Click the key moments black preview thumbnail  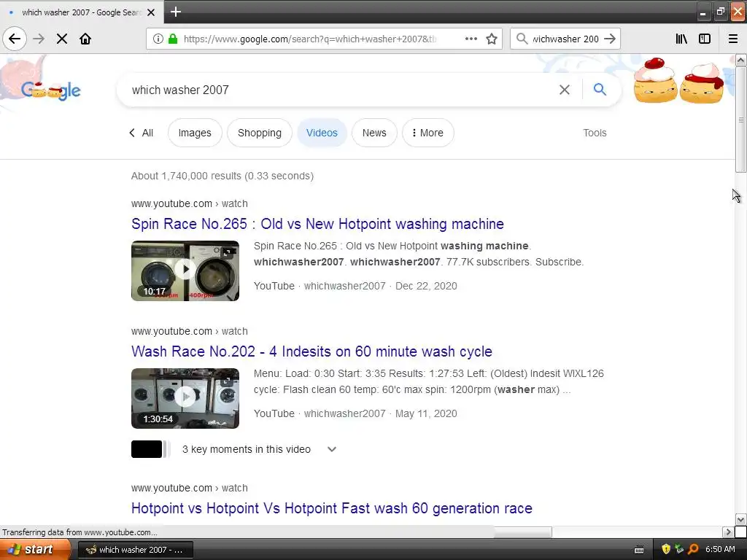pos(147,449)
